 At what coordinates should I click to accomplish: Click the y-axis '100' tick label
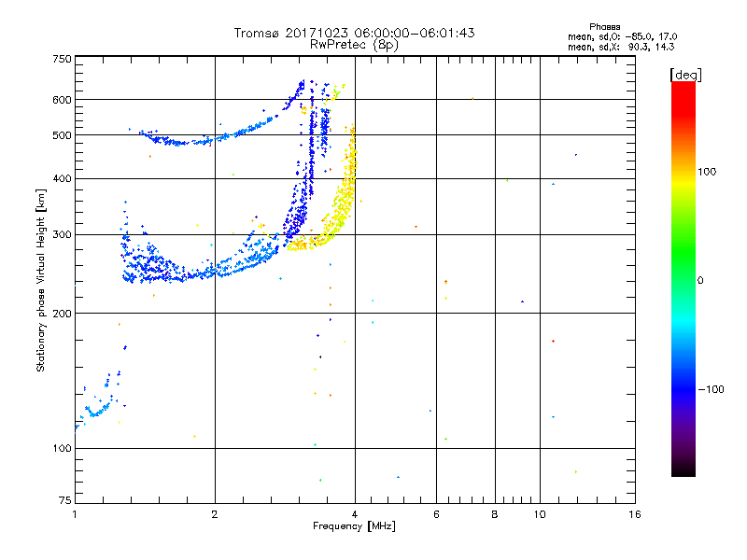pos(63,449)
